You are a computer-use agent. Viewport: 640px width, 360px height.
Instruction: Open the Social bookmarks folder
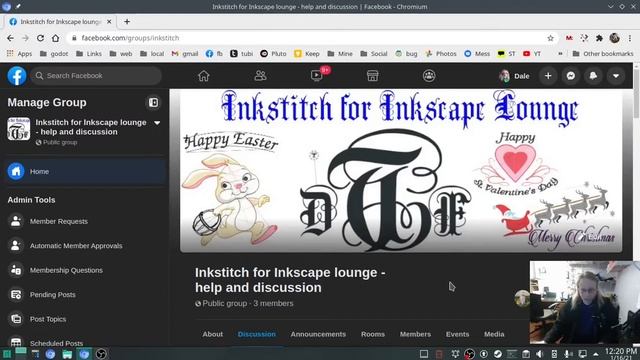374,53
